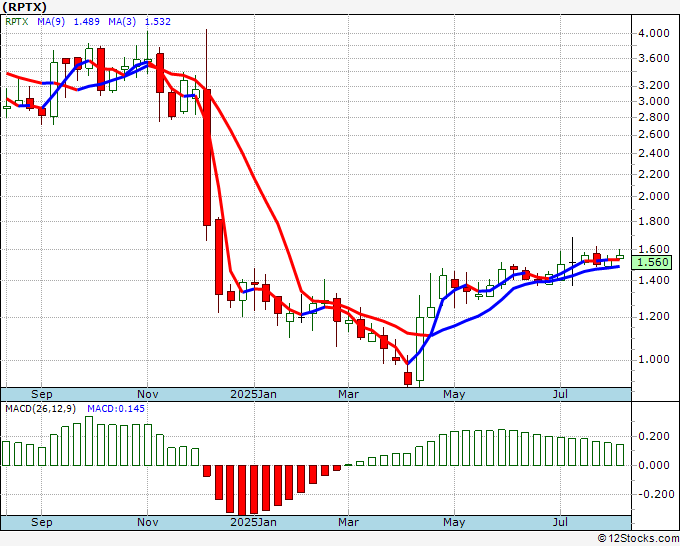Click the 1.600 price axis label
680x546 pixels.
pyautogui.click(x=654, y=249)
